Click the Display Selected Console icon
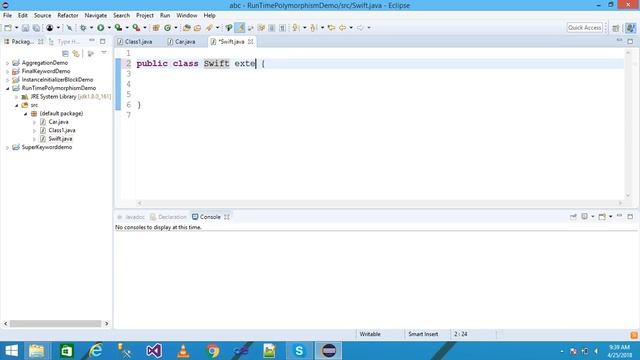Image resolution: width=640 pixels, height=360 pixels. [585, 217]
